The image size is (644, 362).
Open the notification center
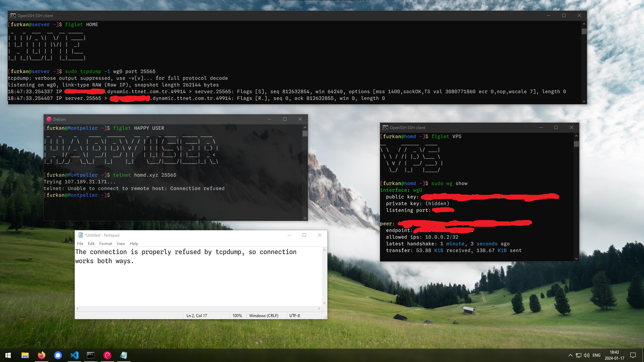[633, 355]
